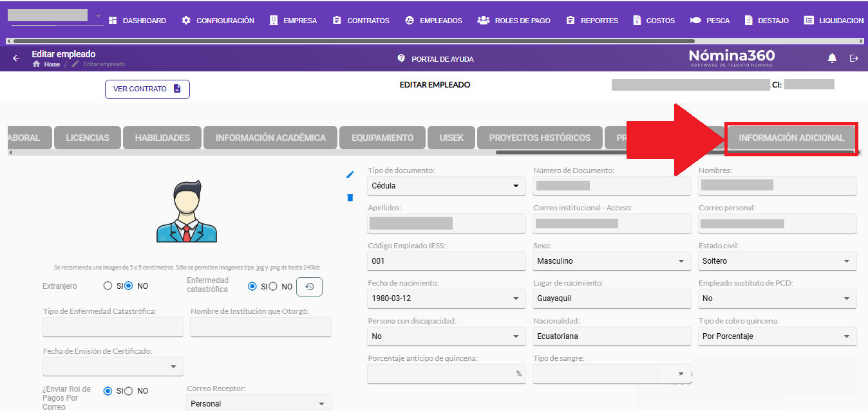
Task: Open Fecha de nacimiento date dropdown
Action: point(447,298)
